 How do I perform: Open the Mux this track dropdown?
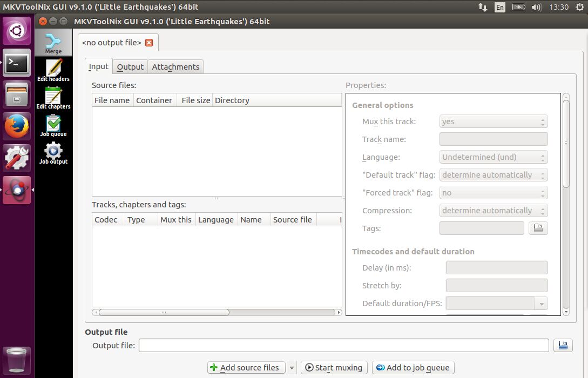point(494,122)
